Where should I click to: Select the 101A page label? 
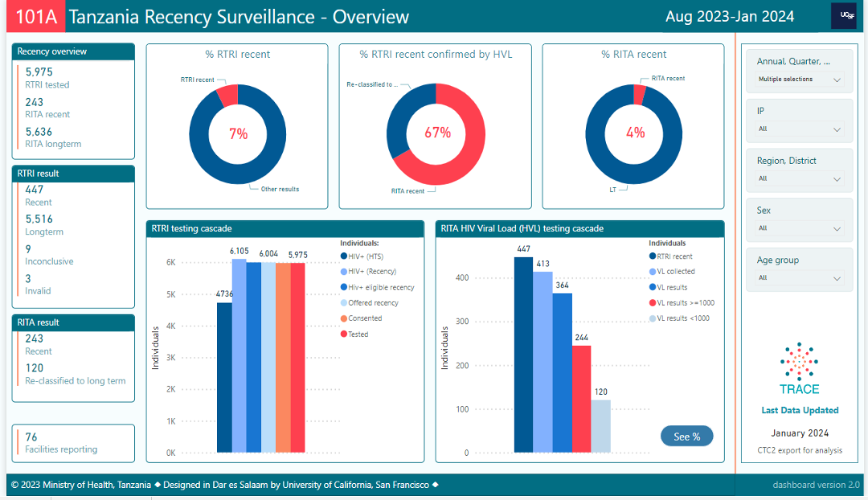35,17
